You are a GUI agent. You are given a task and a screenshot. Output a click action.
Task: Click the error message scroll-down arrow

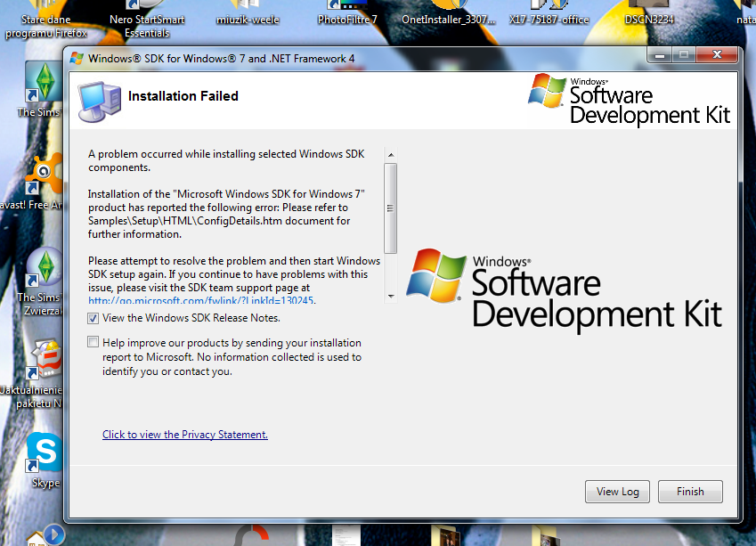391,296
